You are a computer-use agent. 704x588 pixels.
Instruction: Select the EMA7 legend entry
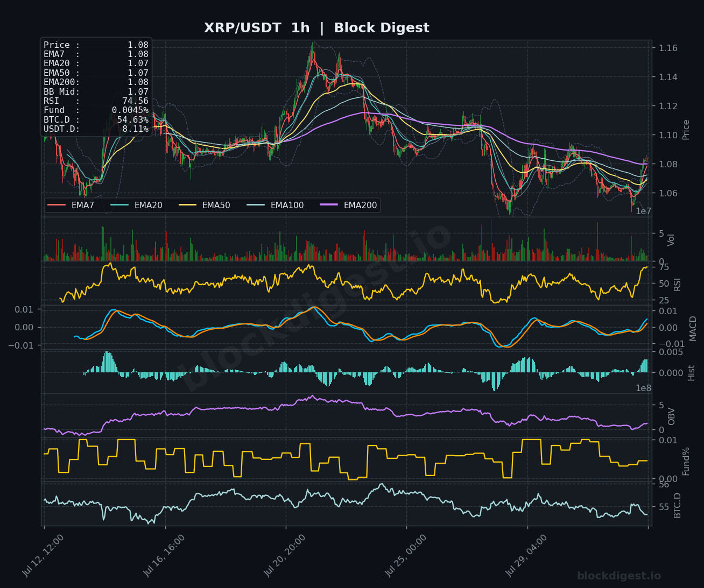[x=71, y=206]
